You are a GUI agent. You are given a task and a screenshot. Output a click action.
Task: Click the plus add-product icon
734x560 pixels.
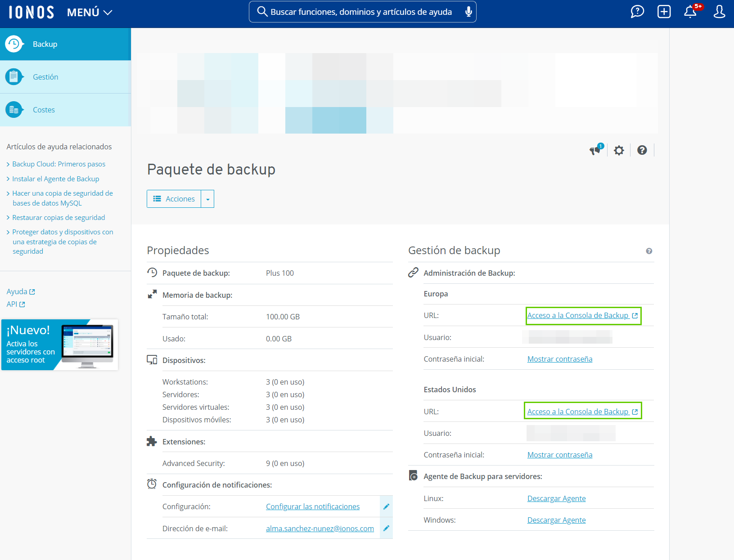coord(664,12)
